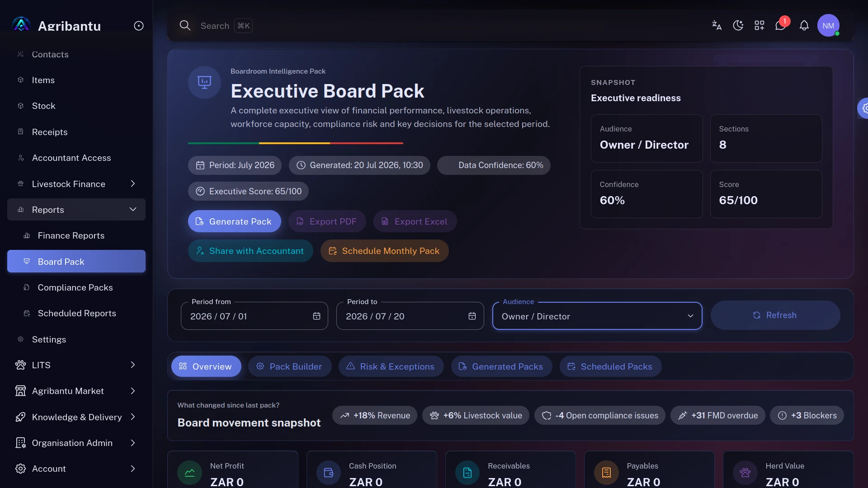Collapse the Reports submenu
This screenshot has width=868, height=488.
[76, 210]
